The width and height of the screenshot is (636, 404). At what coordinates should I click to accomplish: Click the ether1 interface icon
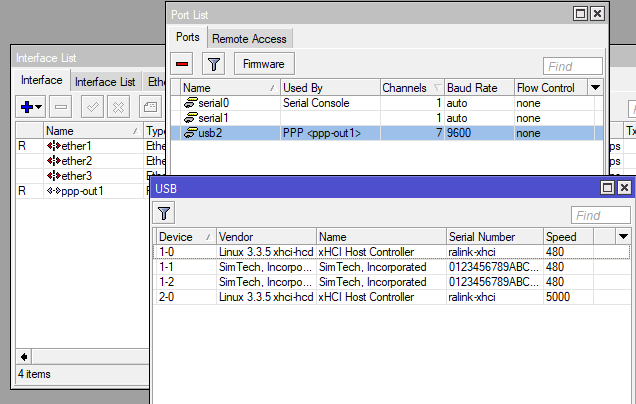pyautogui.click(x=54, y=146)
